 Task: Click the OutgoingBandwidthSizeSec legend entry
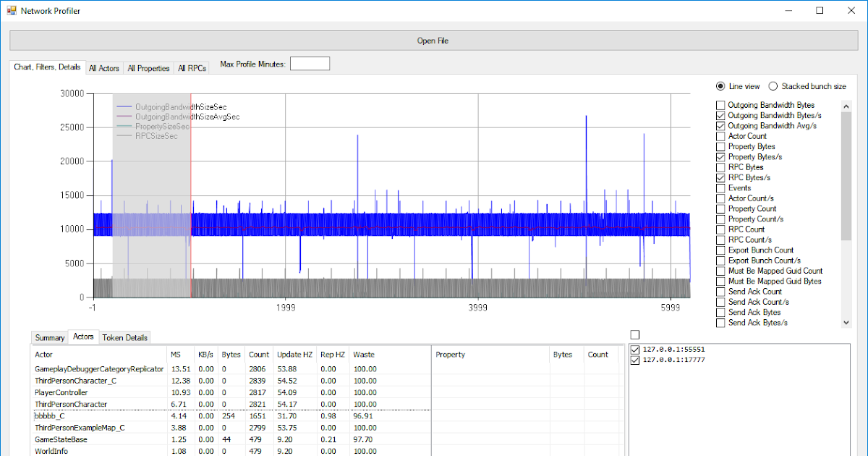click(x=171, y=106)
